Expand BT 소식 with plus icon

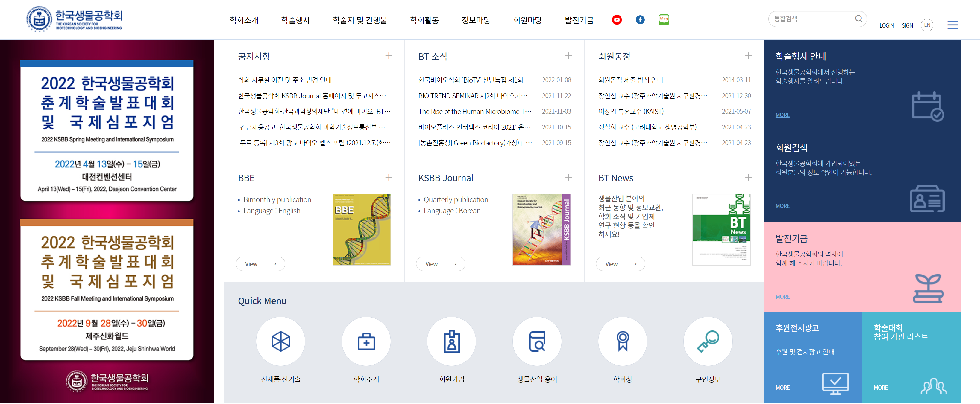568,56
